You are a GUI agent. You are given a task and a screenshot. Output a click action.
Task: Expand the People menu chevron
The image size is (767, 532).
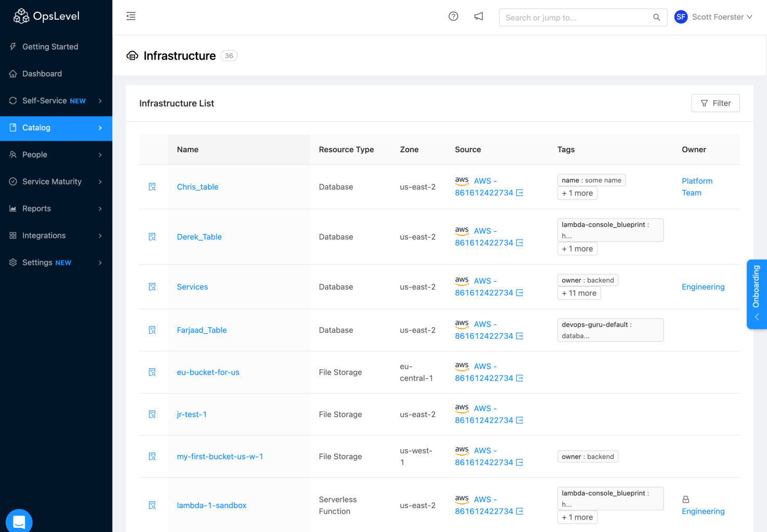100,155
